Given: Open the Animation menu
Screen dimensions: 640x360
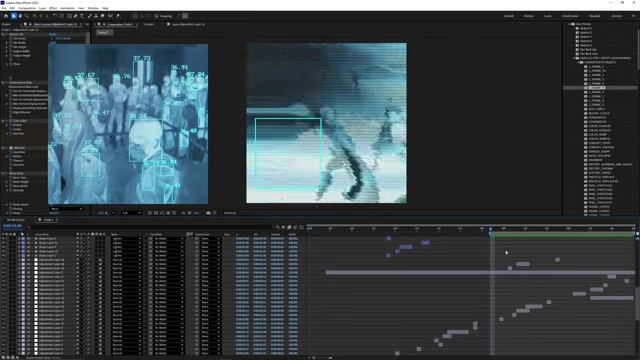Looking at the screenshot, I should (67, 8).
